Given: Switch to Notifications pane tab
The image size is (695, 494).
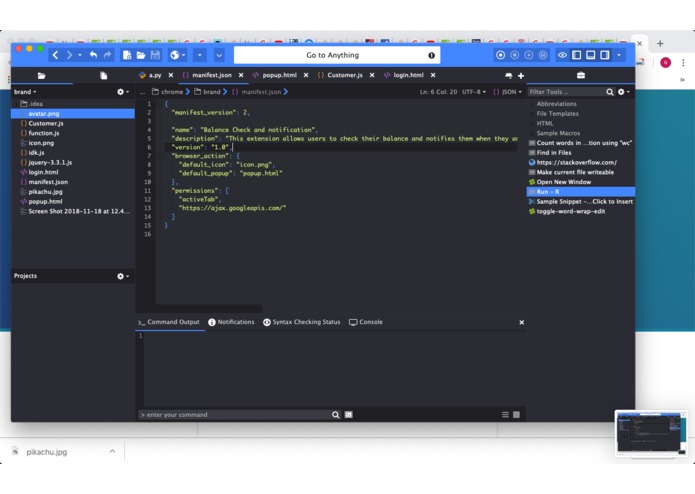Looking at the screenshot, I should point(231,322).
